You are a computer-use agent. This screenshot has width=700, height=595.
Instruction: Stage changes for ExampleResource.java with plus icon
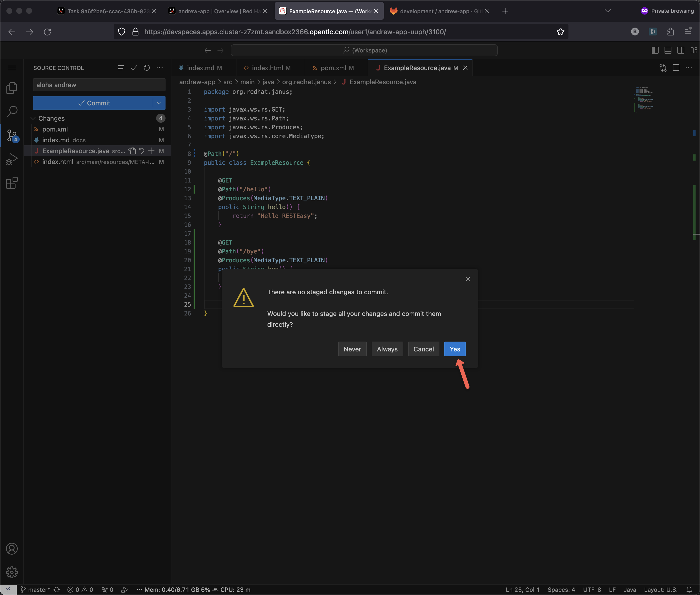pos(151,151)
